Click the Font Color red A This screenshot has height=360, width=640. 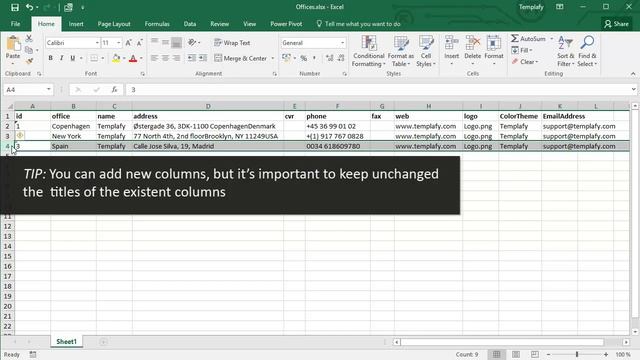[133, 58]
